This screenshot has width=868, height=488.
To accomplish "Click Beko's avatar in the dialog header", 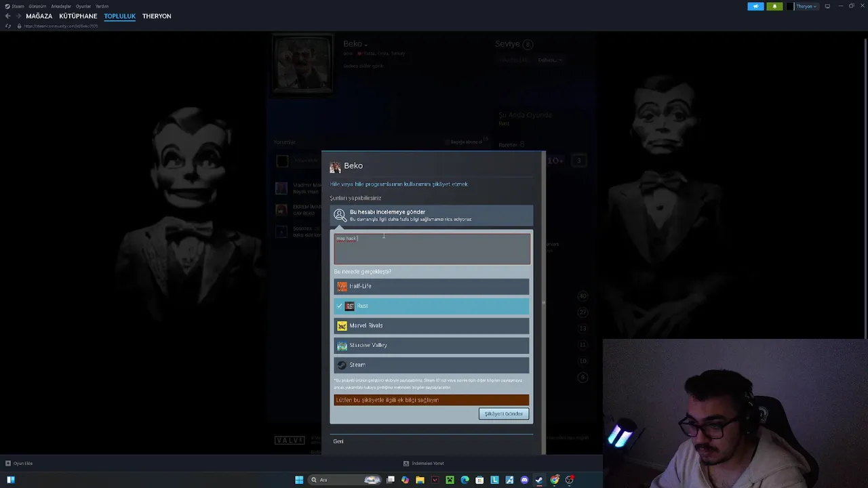I will click(x=335, y=167).
